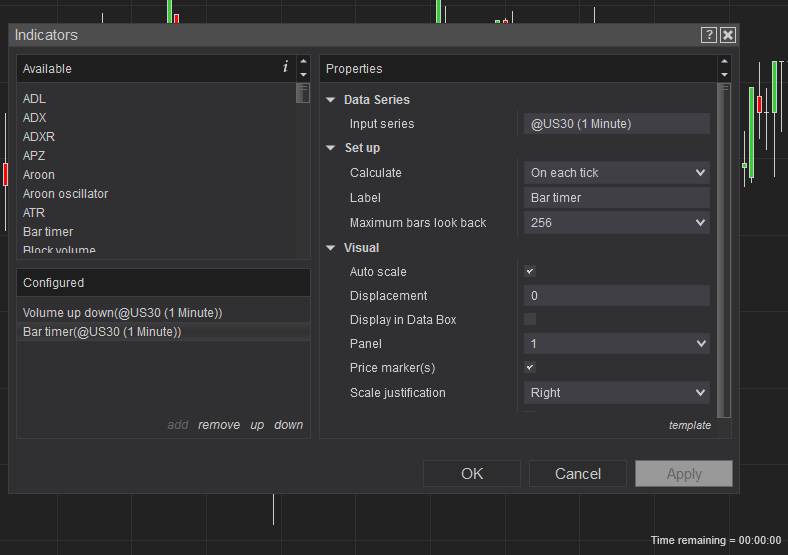The image size is (788, 555).
Task: Enable Display in Data Box checkbox
Action: [x=530, y=319]
